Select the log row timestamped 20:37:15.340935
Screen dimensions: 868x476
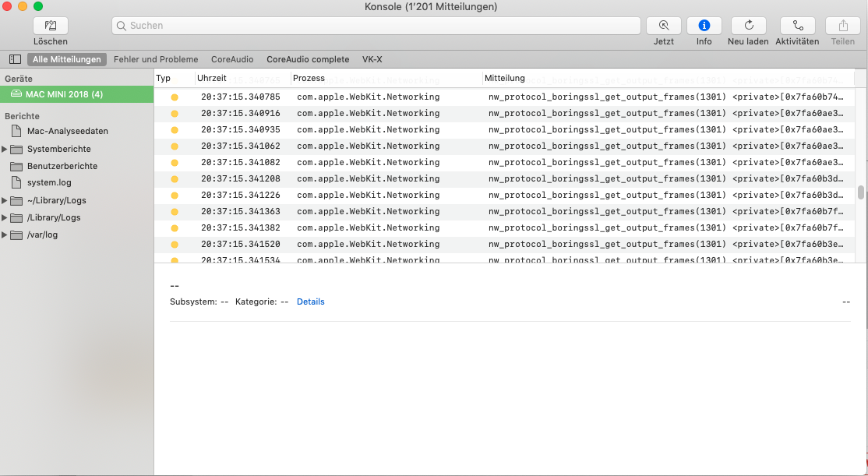pyautogui.click(x=506, y=129)
